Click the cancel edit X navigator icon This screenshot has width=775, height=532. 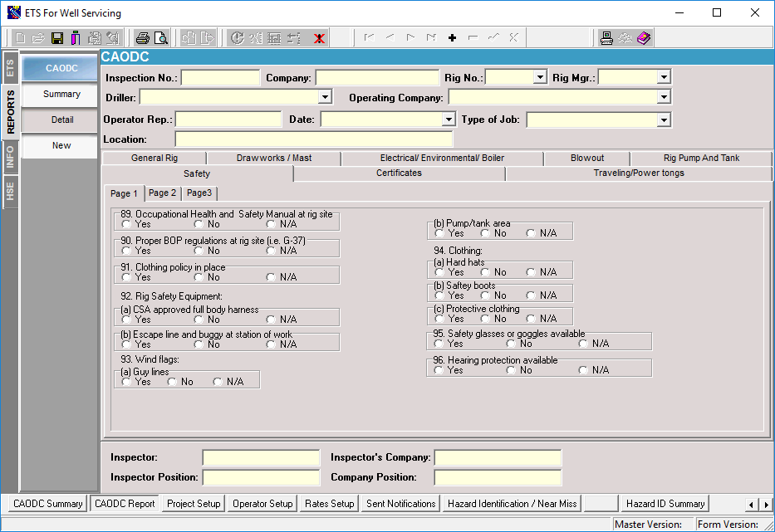[x=514, y=37]
